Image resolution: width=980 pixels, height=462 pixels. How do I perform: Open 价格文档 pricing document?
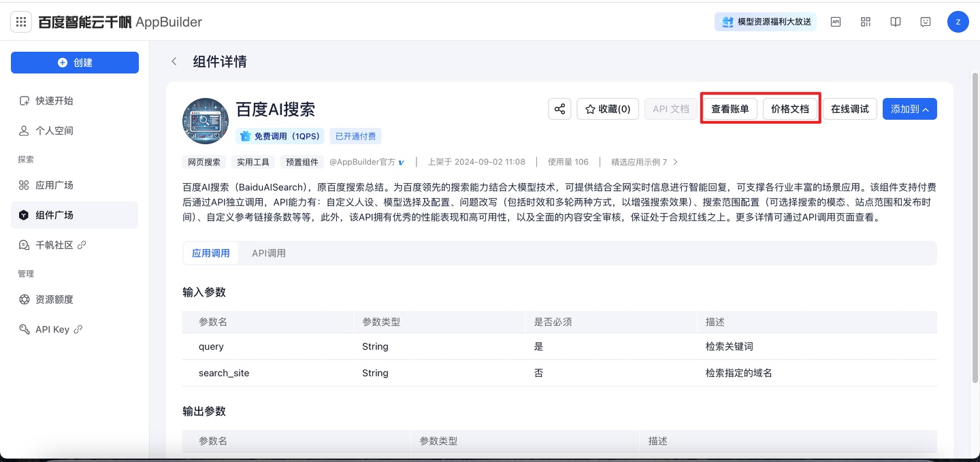(790, 109)
